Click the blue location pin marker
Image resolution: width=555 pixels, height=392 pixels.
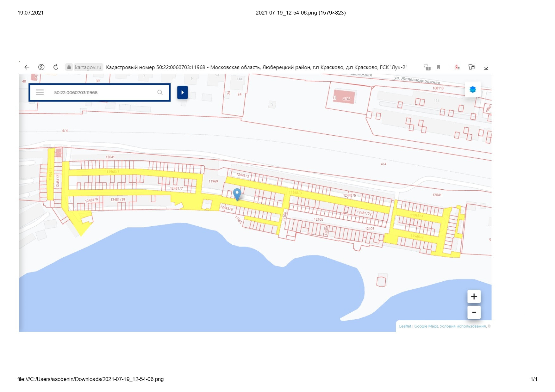pyautogui.click(x=237, y=194)
